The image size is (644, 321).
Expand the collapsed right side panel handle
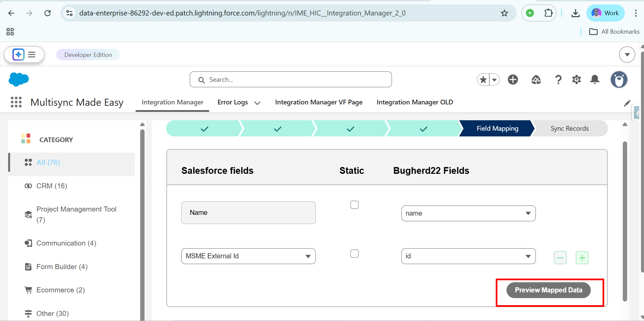point(636,113)
